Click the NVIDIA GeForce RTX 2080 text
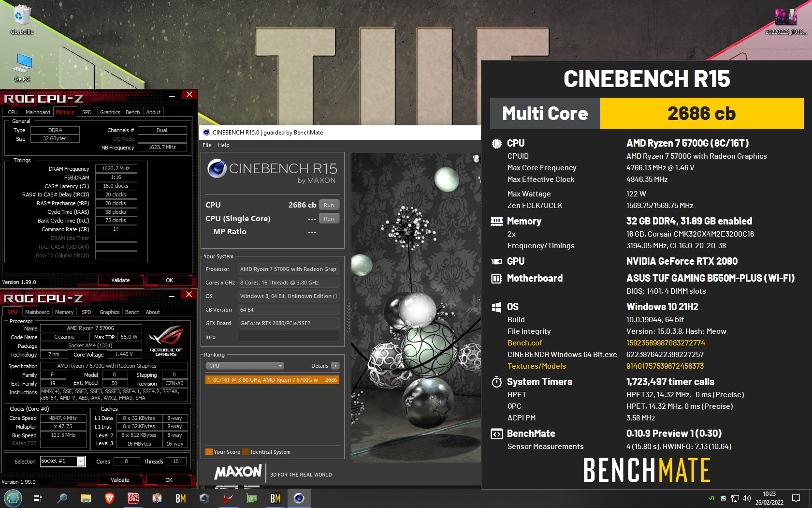 [x=682, y=261]
